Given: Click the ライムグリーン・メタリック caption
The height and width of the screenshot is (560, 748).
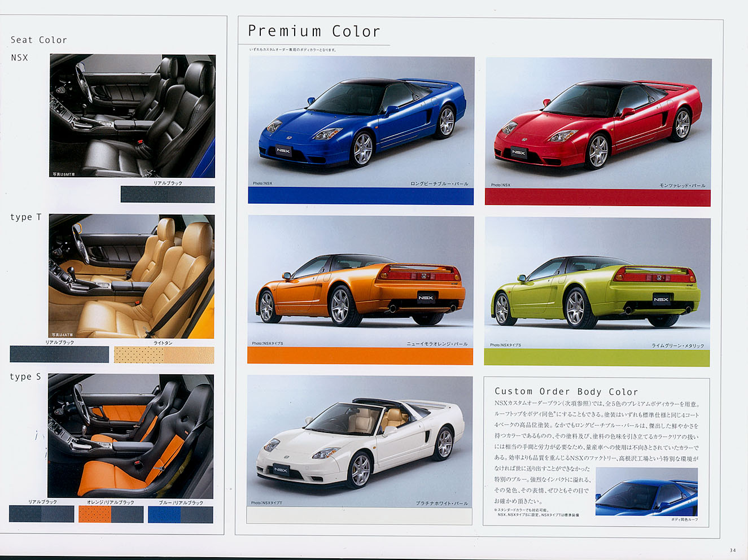Looking at the screenshot, I should (x=677, y=345).
